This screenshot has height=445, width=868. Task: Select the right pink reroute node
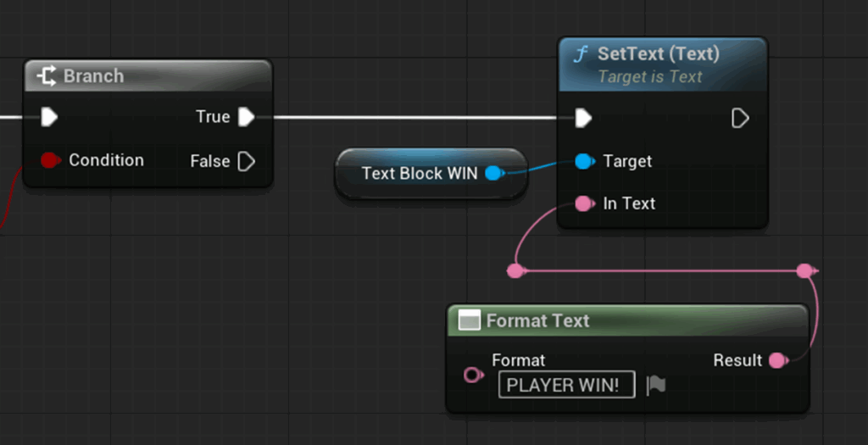coord(804,271)
